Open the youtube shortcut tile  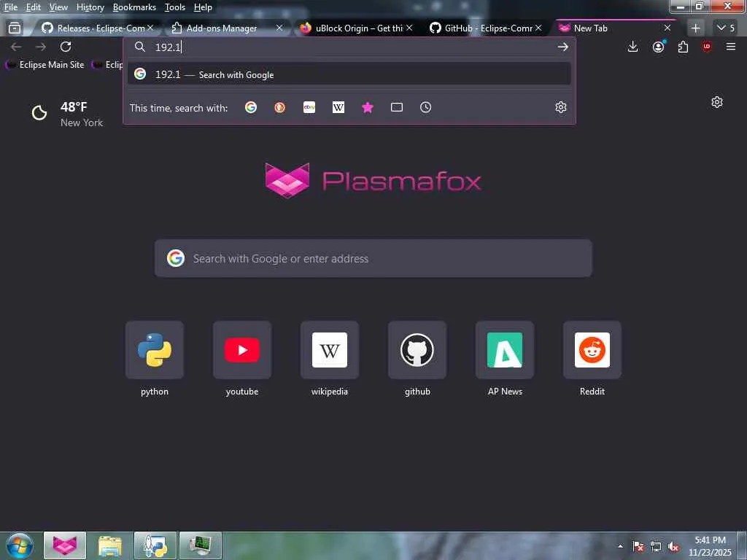tap(242, 359)
